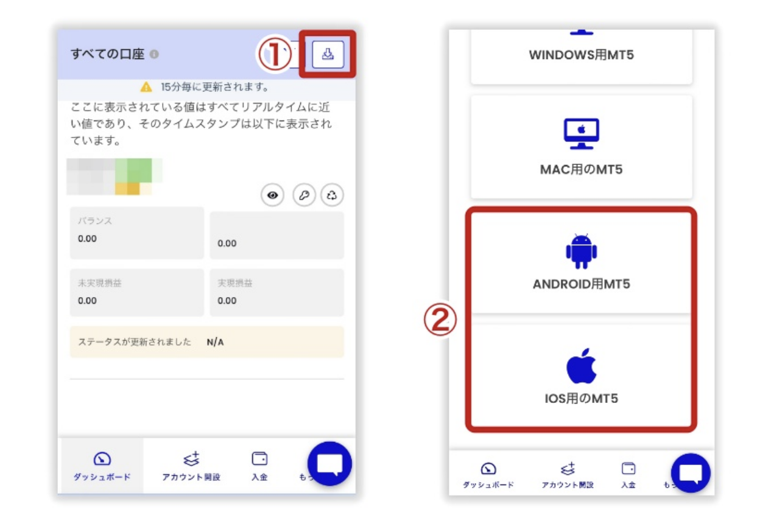771x532 pixels.
Task: Choose the MAC用のMT5 option
Action: click(x=580, y=146)
